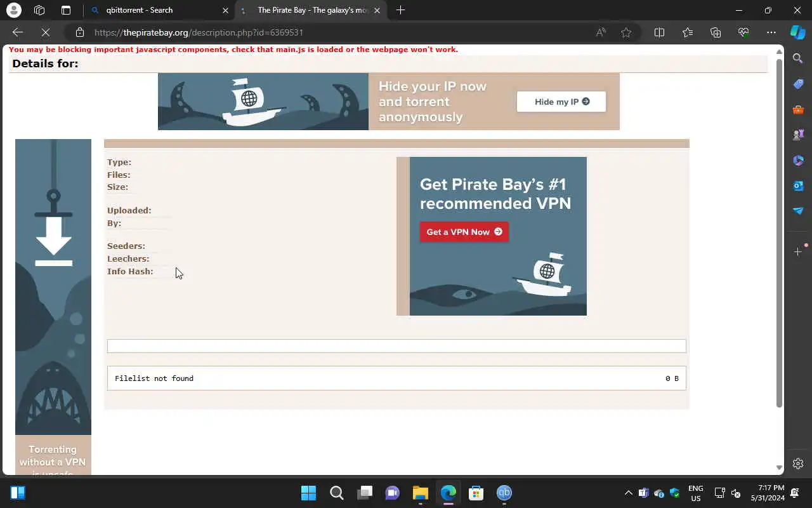Open tab actions menu icon
The width and height of the screenshot is (812, 508).
pos(66,10)
